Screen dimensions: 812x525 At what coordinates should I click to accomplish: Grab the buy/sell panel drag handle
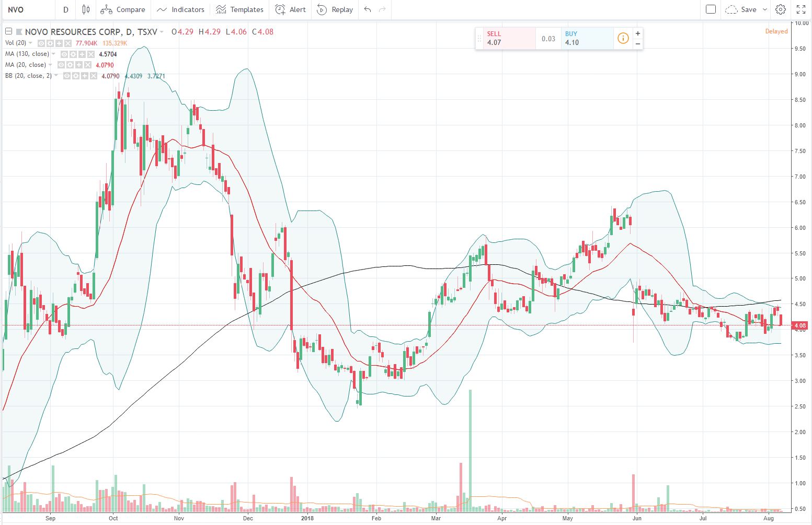pyautogui.click(x=479, y=38)
